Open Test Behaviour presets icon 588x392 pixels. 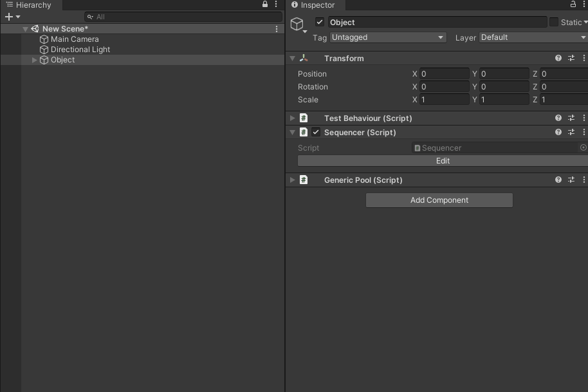pyautogui.click(x=571, y=118)
